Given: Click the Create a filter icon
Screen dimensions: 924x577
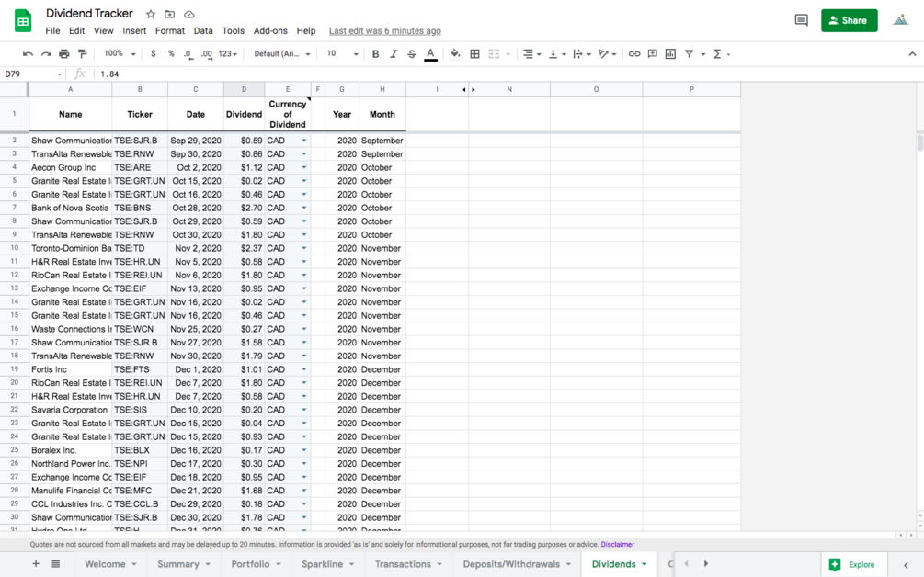Looking at the screenshot, I should click(x=689, y=53).
